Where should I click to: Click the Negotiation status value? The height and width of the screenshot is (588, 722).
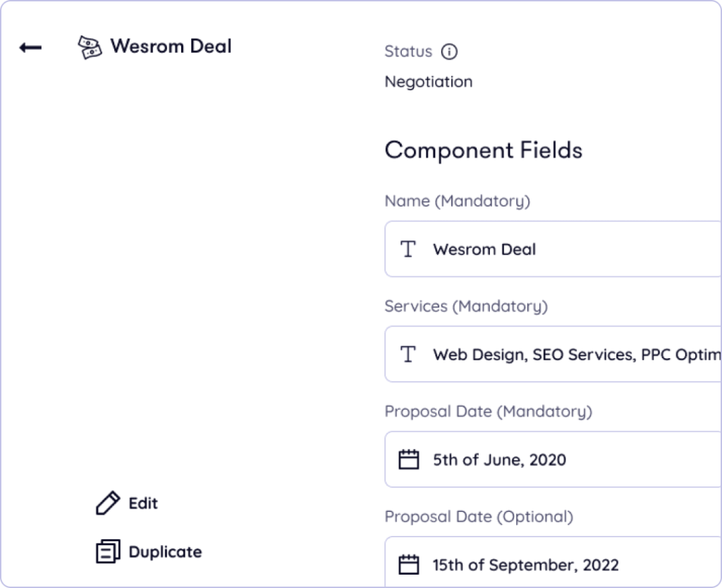pos(429,82)
